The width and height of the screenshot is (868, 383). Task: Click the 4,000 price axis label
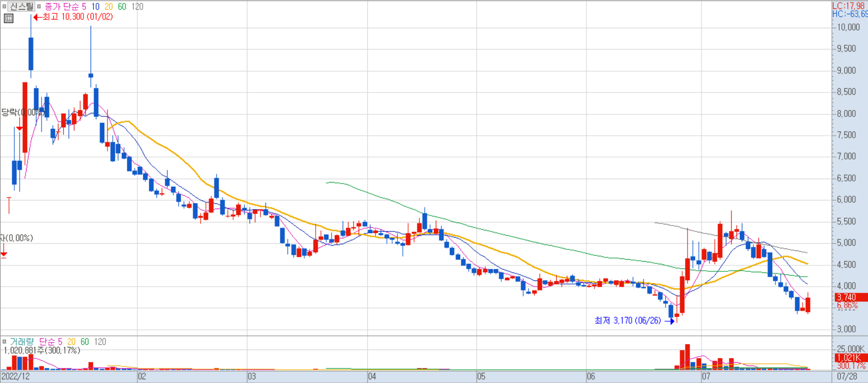[846, 286]
